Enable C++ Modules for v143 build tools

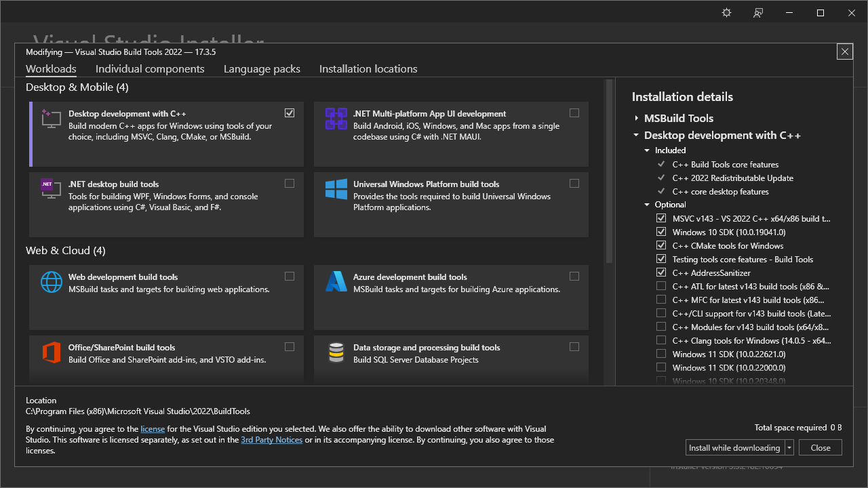tap(661, 327)
